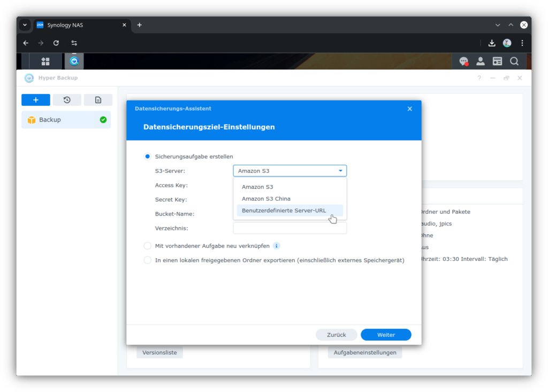Click the user account icon in DSM header
Image resolution: width=548 pixels, height=392 pixels.
[x=480, y=61]
